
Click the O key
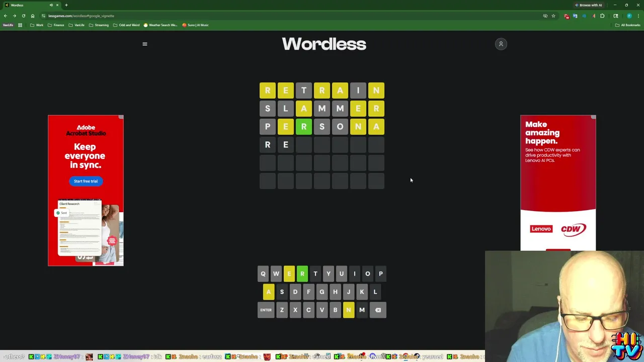pos(367,274)
